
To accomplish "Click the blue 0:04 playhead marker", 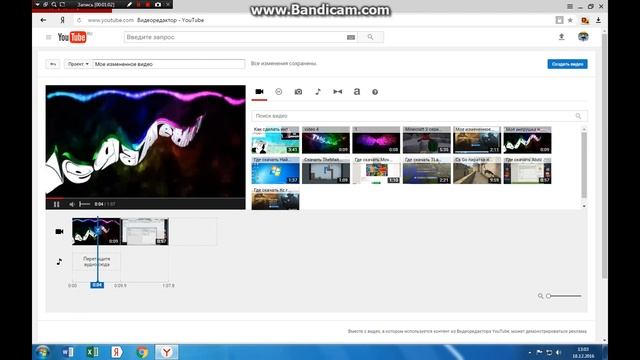I will pos(97,285).
